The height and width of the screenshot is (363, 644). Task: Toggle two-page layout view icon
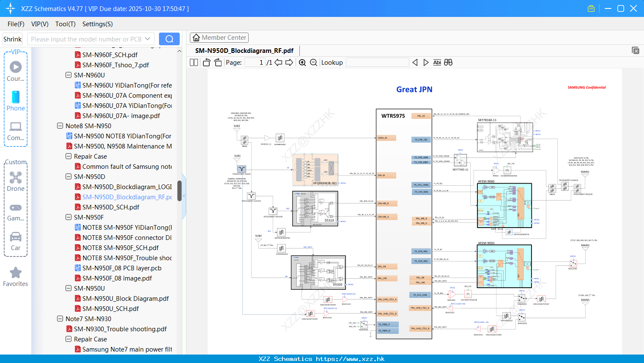194,62
